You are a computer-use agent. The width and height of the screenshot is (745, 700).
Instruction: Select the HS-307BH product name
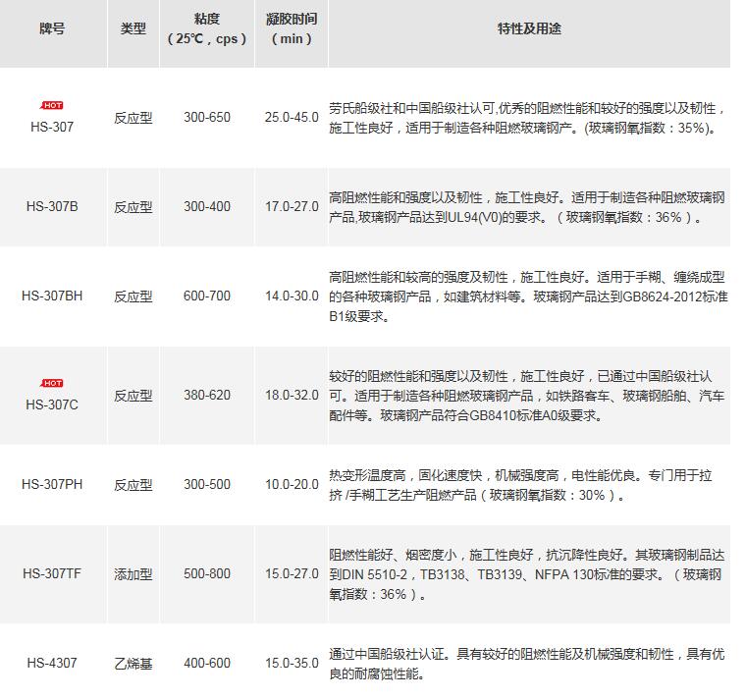click(x=53, y=296)
